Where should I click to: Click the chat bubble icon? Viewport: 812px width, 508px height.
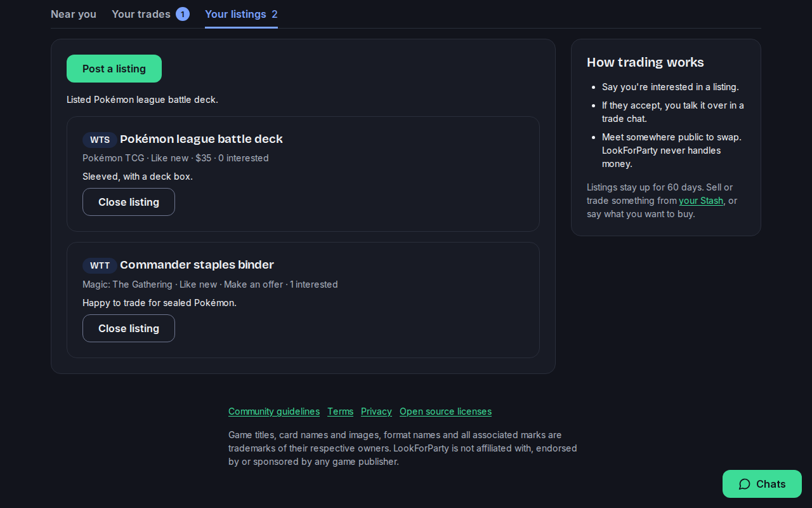tap(745, 484)
